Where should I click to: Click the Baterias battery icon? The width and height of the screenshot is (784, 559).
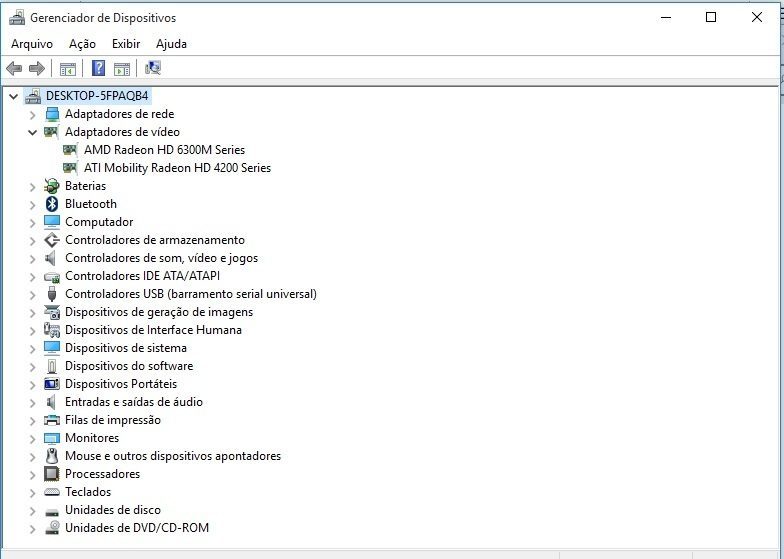coord(52,186)
